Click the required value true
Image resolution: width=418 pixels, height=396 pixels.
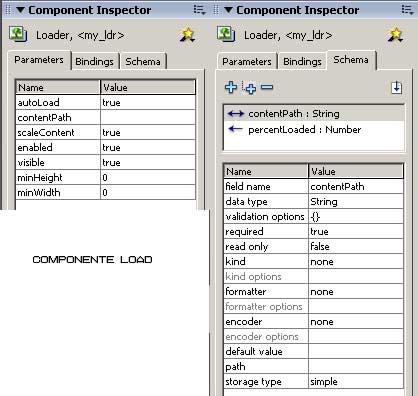(x=356, y=231)
